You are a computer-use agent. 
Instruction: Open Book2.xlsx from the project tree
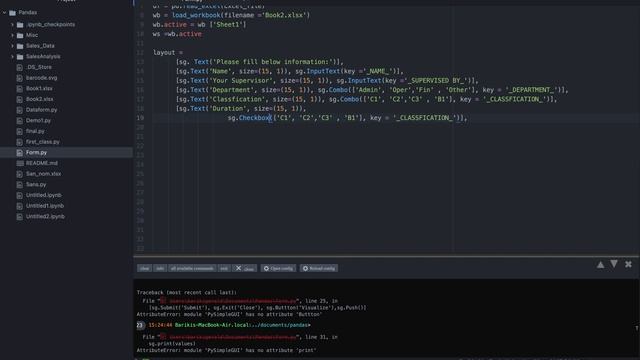pos(40,99)
